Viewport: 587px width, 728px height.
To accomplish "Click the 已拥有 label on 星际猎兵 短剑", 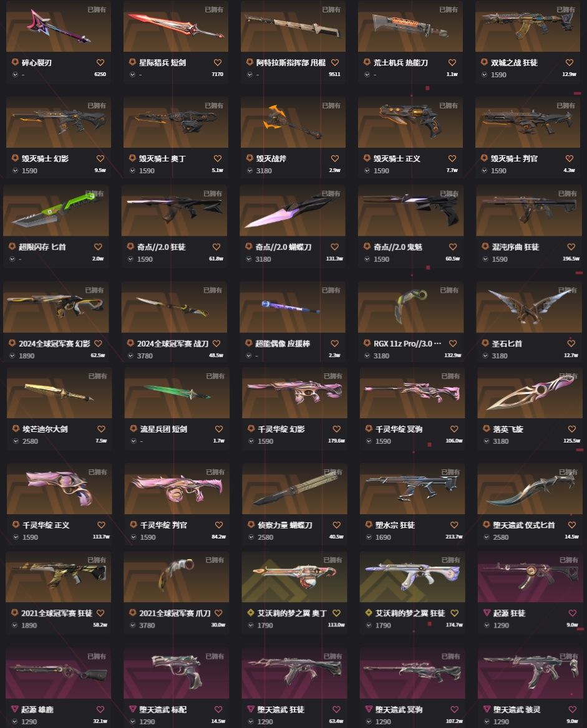I will (214, 9).
